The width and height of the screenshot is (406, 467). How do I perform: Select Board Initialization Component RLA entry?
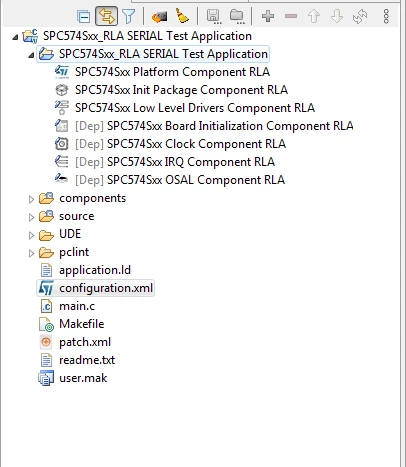point(214,126)
